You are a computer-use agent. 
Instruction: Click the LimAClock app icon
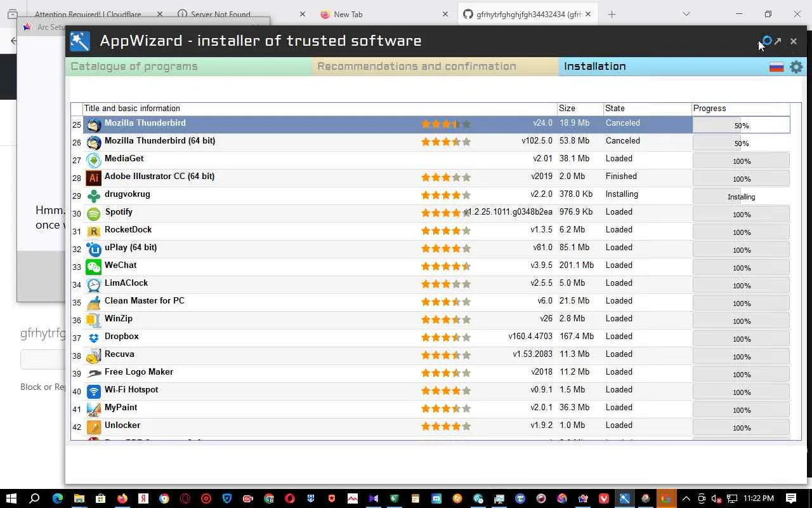[x=94, y=284]
